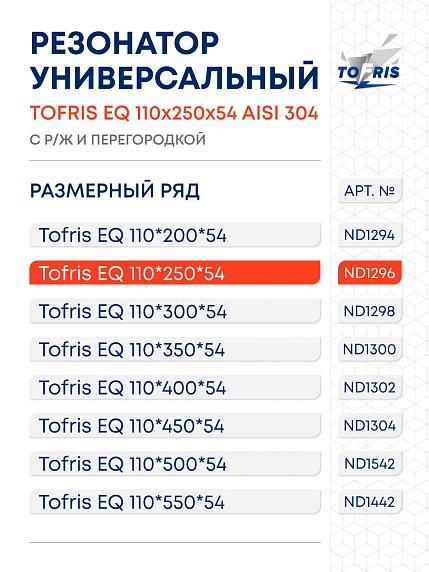Click article number ND1298

370,311
